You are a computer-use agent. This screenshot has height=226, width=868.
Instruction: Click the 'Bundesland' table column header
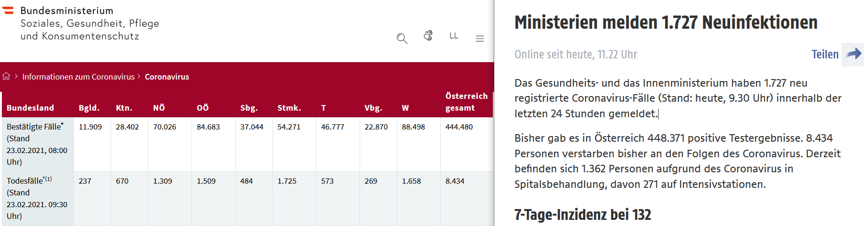pyautogui.click(x=31, y=108)
